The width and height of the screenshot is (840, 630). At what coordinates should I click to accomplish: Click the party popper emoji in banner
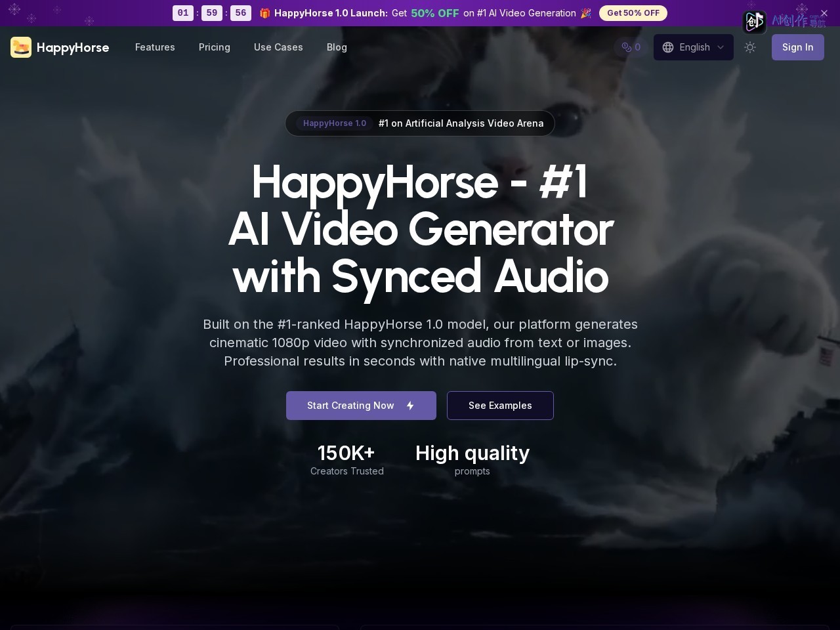coord(586,13)
